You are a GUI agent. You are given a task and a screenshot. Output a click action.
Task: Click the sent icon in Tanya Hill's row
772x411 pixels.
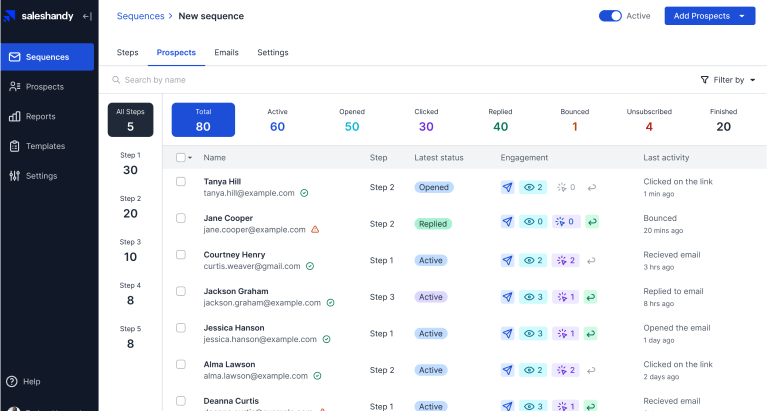[508, 187]
